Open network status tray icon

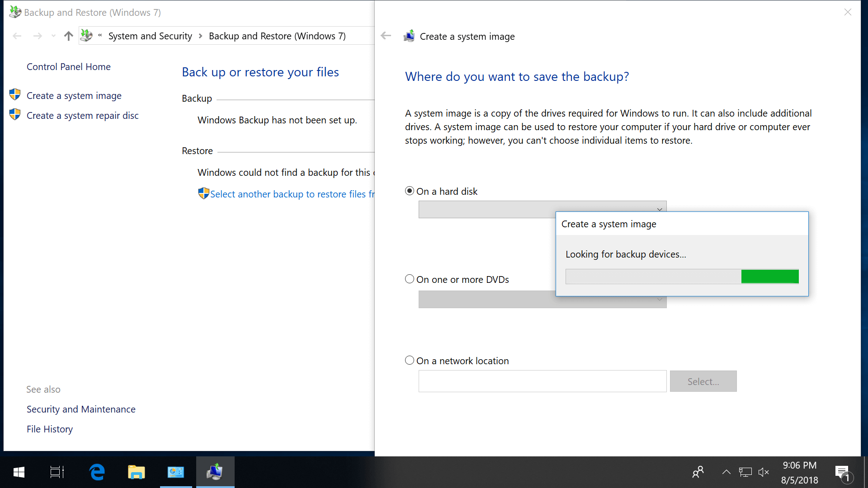point(745,472)
